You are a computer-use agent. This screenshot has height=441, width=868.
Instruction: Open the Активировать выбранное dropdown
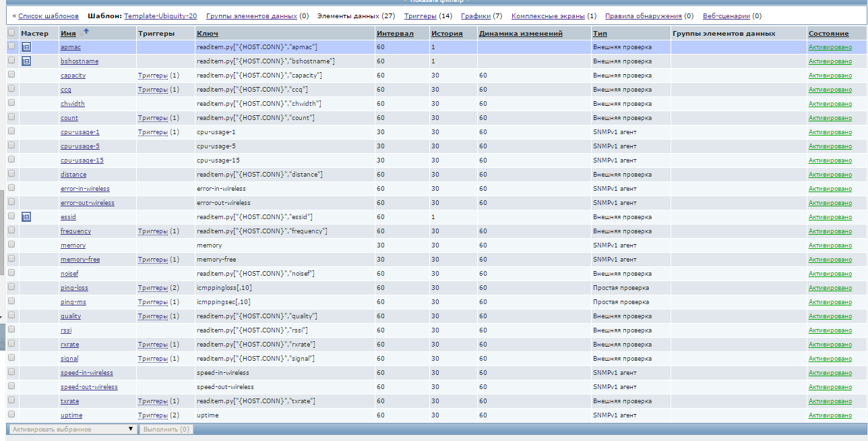click(x=72, y=429)
